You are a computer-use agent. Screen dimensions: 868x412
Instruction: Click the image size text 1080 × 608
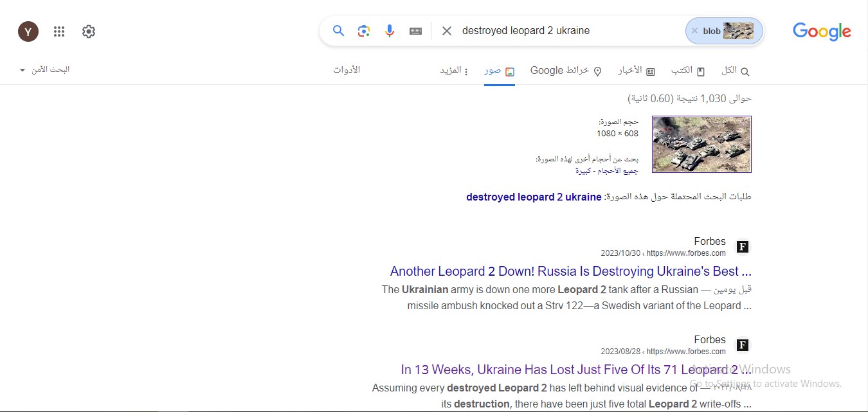coord(617,134)
